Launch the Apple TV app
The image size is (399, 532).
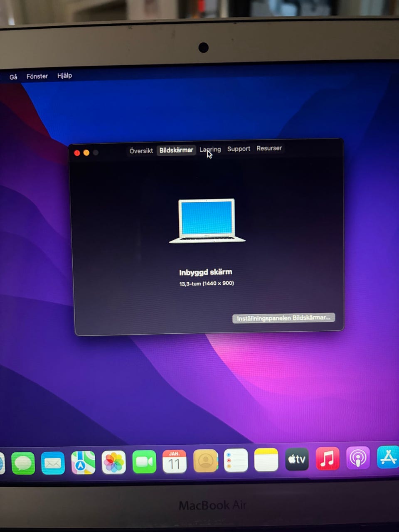point(297,459)
